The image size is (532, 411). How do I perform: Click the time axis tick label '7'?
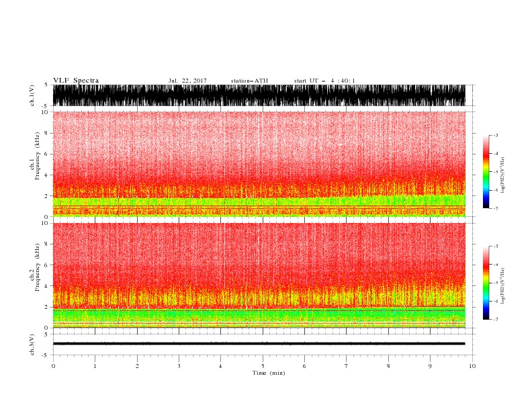347,366
